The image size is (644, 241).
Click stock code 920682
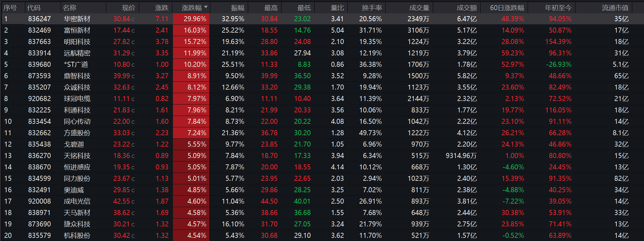tap(40, 99)
